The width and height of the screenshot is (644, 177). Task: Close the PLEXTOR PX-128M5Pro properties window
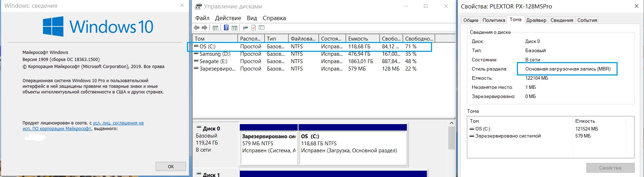[x=637, y=6]
